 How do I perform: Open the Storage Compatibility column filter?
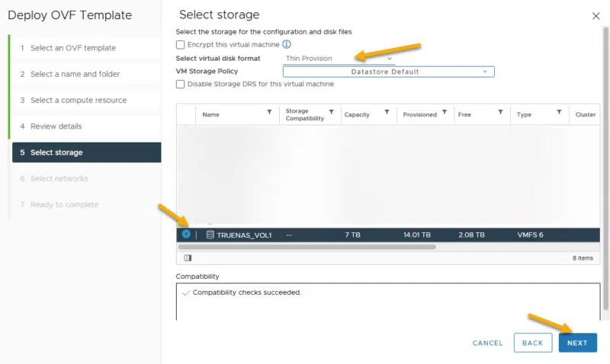click(x=331, y=113)
